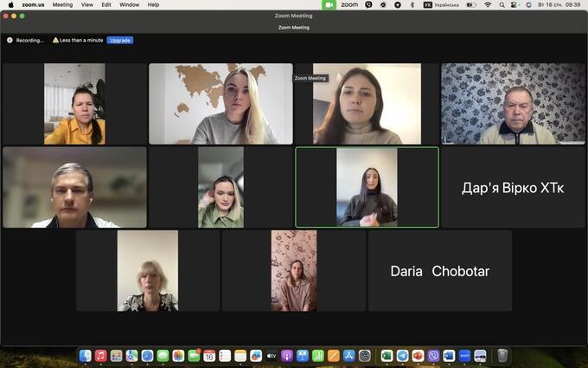
Task: Select the Daria Chobotar participant tile
Action: [439, 271]
